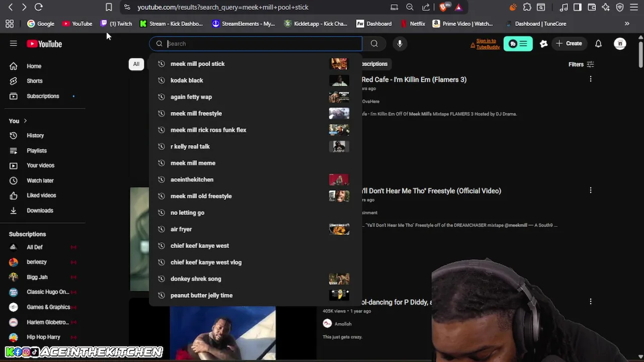The width and height of the screenshot is (644, 362).
Task: Open the teal TubeBuddy menu button
Action: [x=518, y=44]
